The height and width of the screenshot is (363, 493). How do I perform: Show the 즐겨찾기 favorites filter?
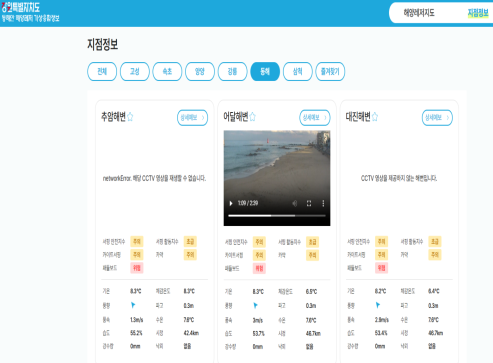(x=330, y=71)
